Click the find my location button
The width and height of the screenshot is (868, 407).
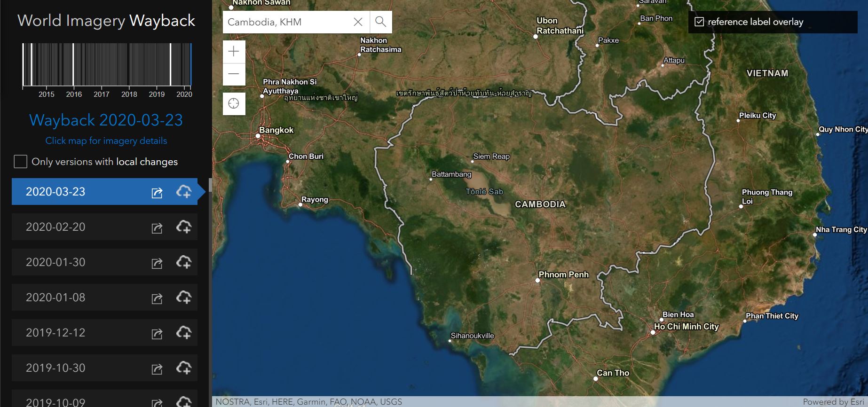pos(234,103)
